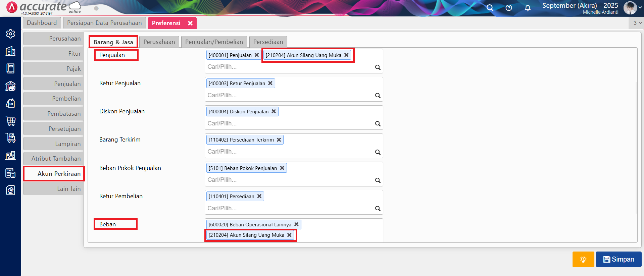Click the Simpan save button
Viewport: 644px width, 276px height.
(x=618, y=259)
